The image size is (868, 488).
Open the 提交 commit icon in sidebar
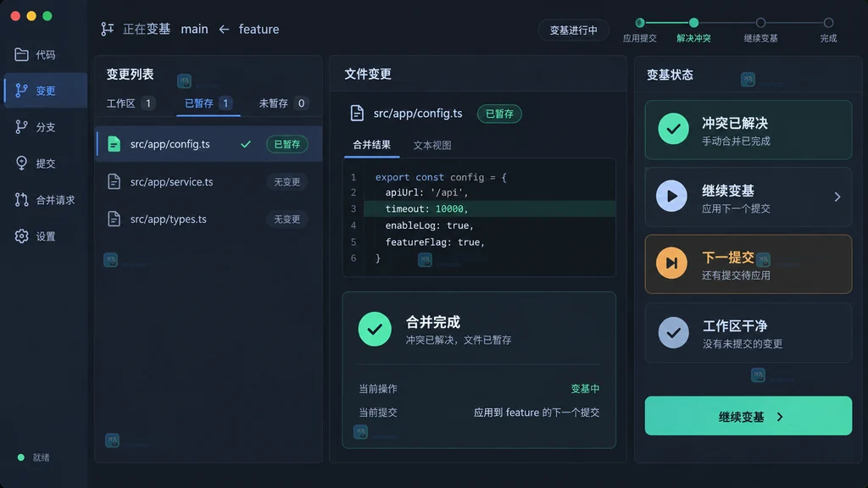(21, 163)
